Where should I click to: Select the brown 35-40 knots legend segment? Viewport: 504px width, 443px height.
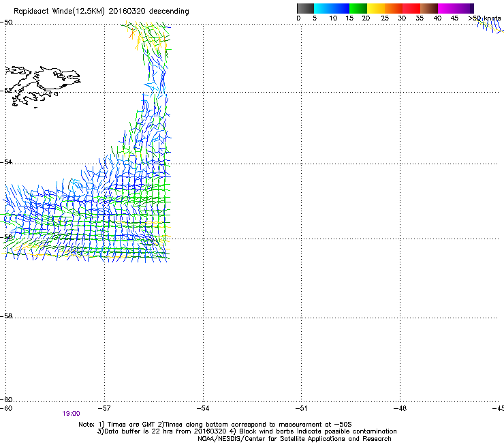(x=429, y=8)
